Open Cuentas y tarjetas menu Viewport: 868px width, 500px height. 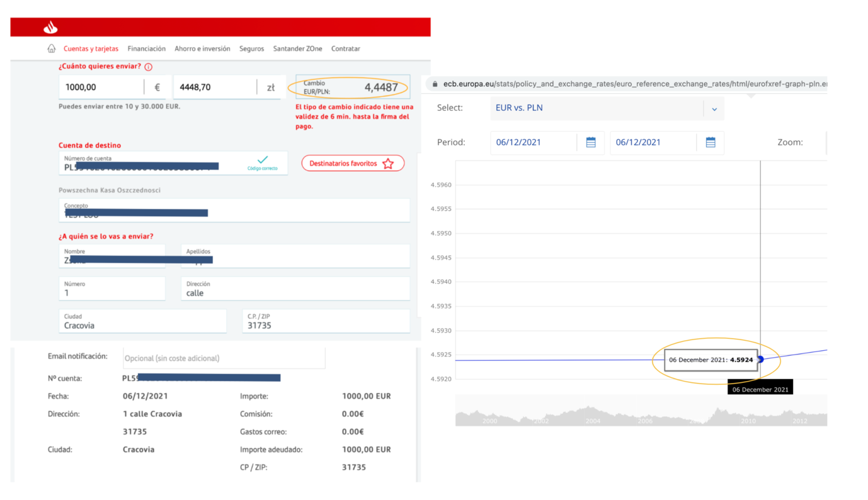click(91, 48)
